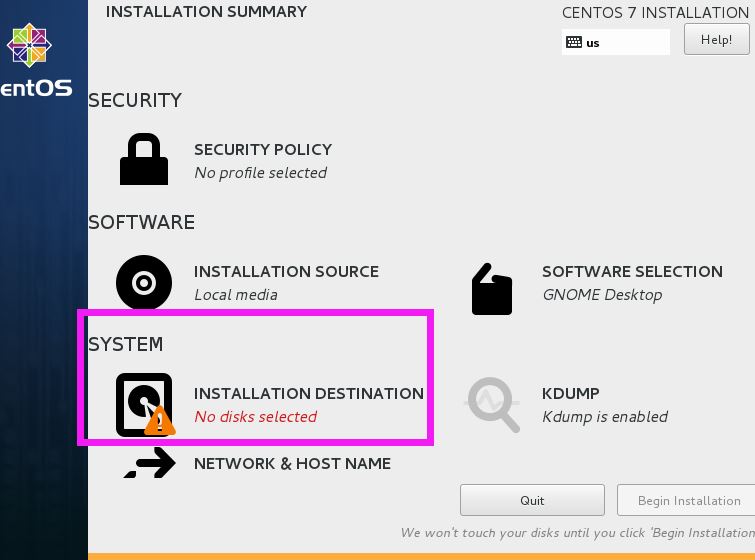Viewport: 755px width, 560px height.
Task: Click the Quit button
Action: (x=532, y=500)
